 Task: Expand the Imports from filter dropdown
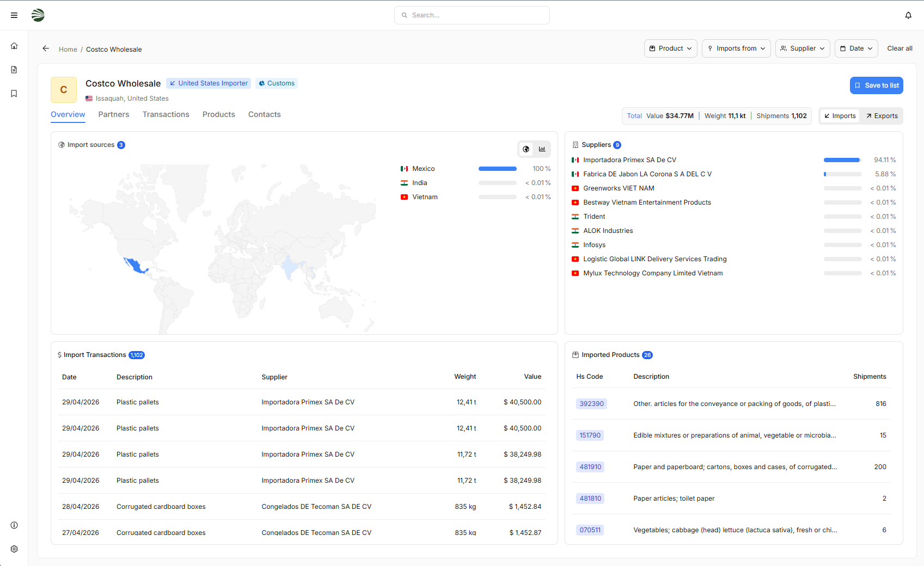click(x=736, y=48)
